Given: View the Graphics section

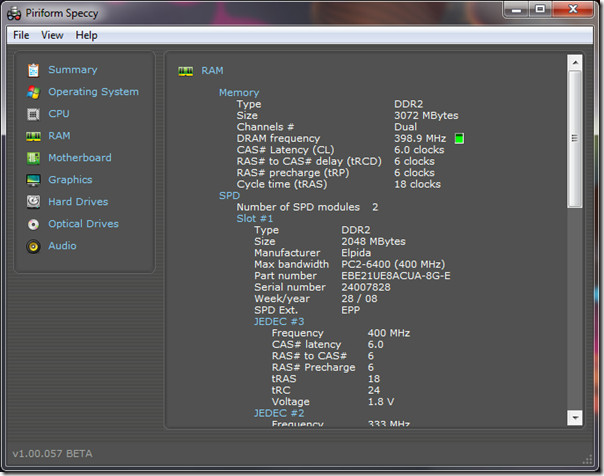Looking at the screenshot, I should pos(70,179).
